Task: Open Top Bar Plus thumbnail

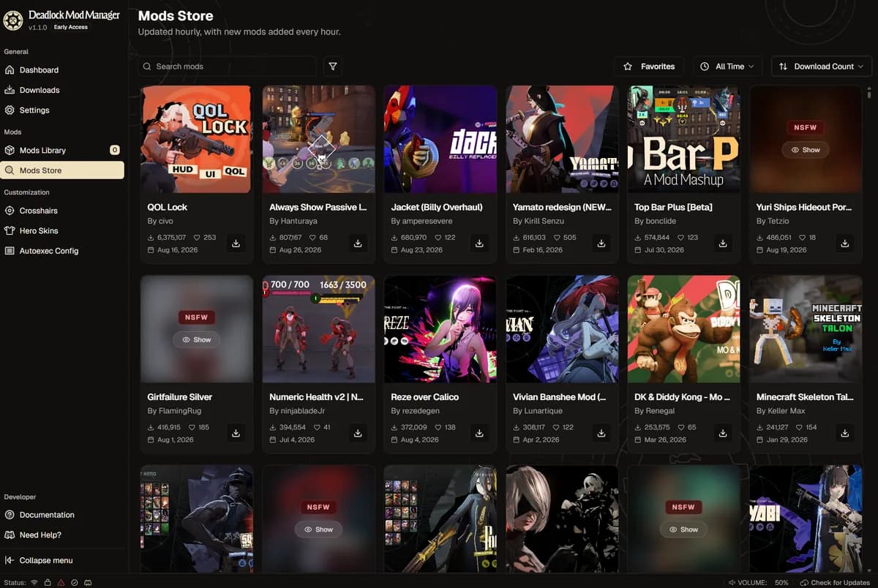Action: (684, 139)
